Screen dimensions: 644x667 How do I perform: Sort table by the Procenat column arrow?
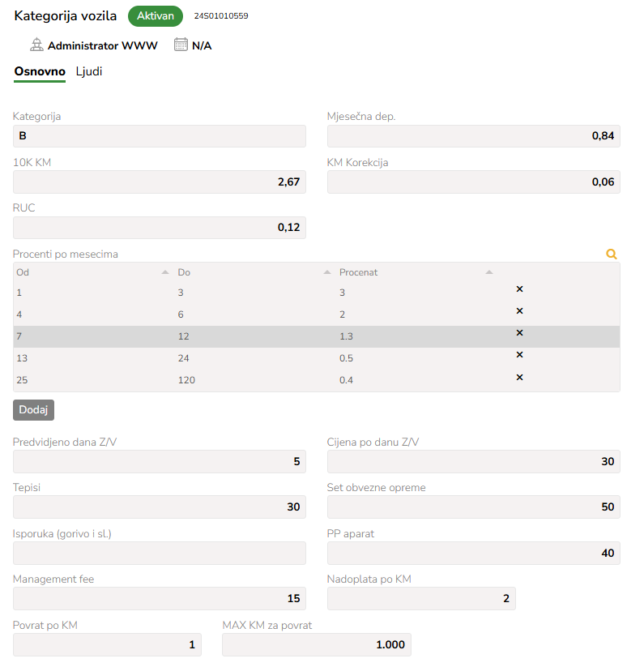pyautogui.click(x=488, y=272)
